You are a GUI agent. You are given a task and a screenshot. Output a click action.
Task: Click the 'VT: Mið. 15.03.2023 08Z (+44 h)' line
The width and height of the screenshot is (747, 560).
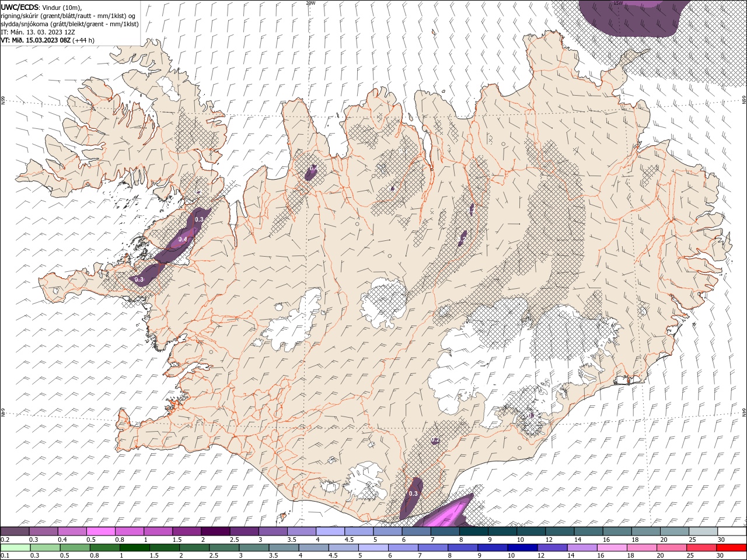point(48,40)
